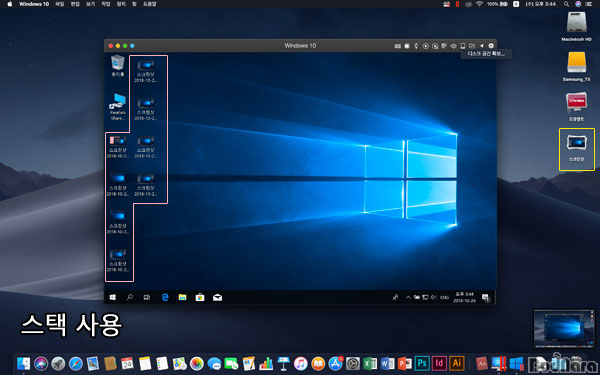Select the Macintosh HD drive on desktop
Screen dimensions: 600x375
tap(577, 26)
